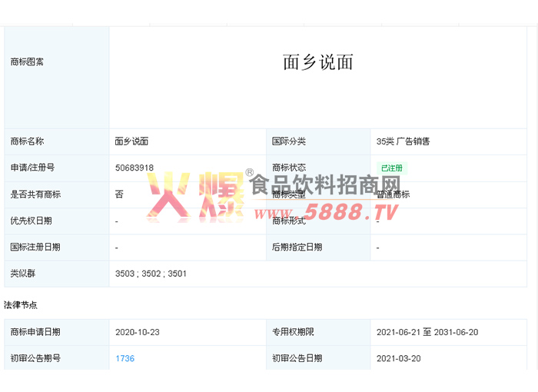Click the 食品饮料招商网 watermark text
The image size is (538, 392).
[x=326, y=186]
